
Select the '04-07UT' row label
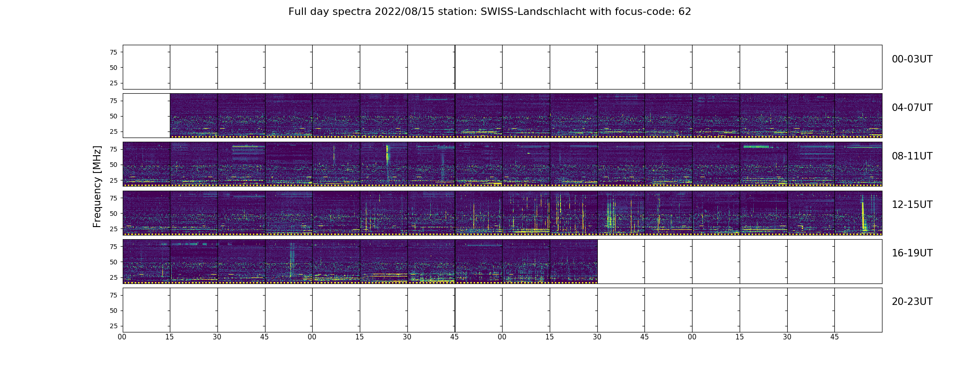pos(912,108)
